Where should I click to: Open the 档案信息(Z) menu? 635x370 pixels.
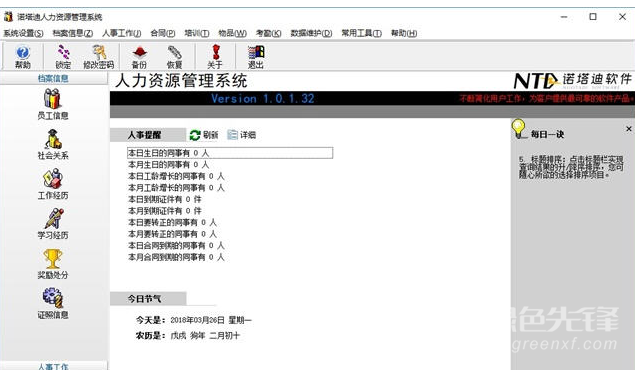click(72, 33)
